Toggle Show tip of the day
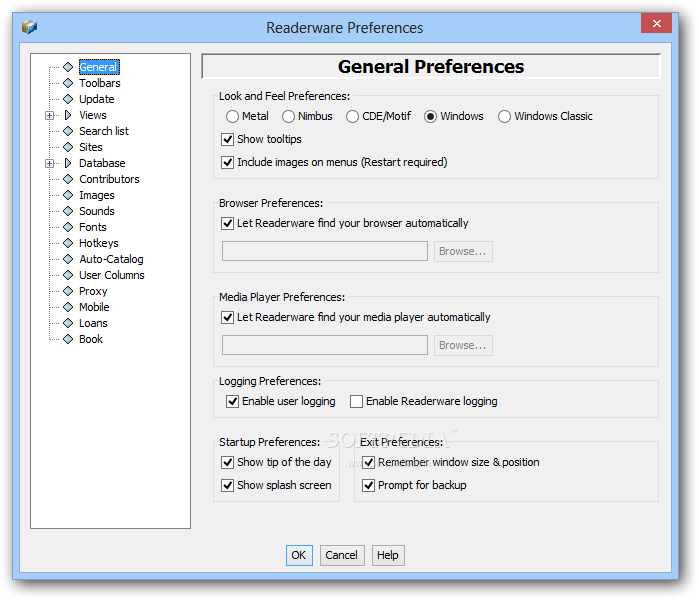The height and width of the screenshot is (600, 699). click(227, 462)
